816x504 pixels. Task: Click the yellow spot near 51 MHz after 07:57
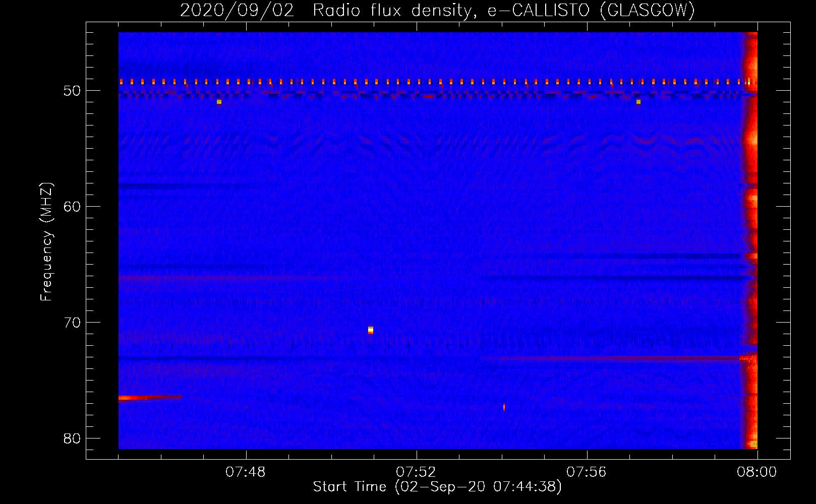click(638, 102)
